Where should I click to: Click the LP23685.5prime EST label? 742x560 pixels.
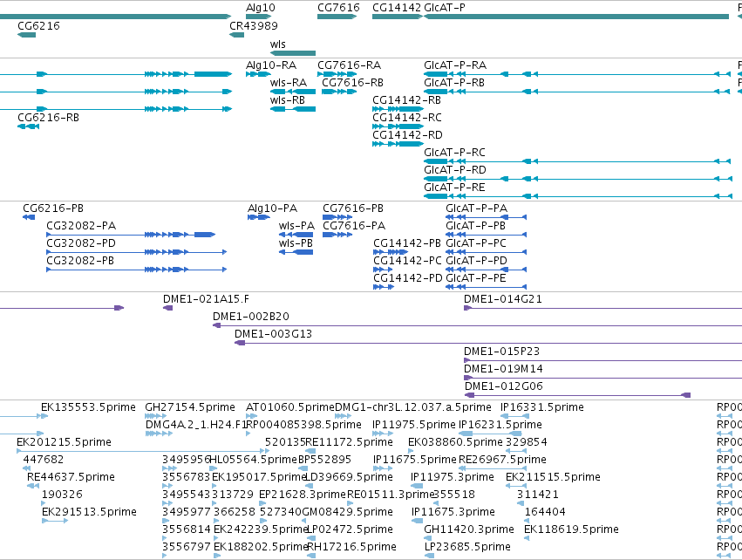(x=467, y=547)
